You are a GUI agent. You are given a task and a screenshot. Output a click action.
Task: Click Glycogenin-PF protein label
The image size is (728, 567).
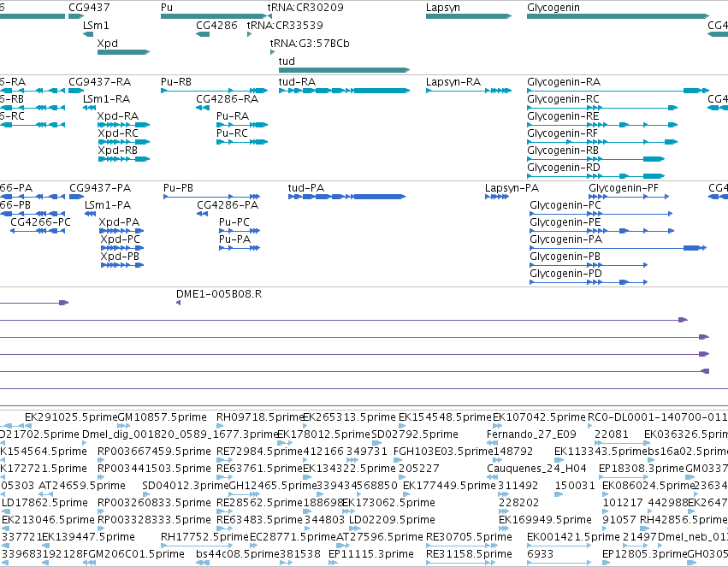(624, 188)
